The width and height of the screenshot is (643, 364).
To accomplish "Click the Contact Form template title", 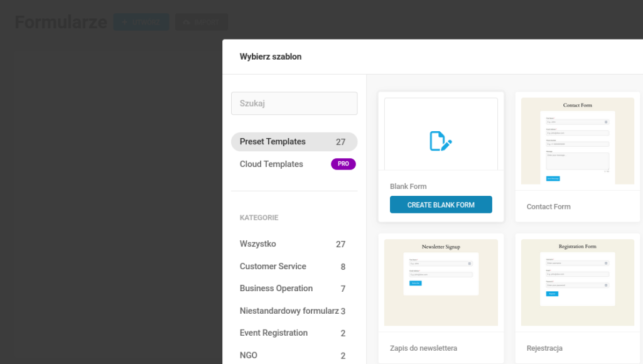I will [x=548, y=206].
